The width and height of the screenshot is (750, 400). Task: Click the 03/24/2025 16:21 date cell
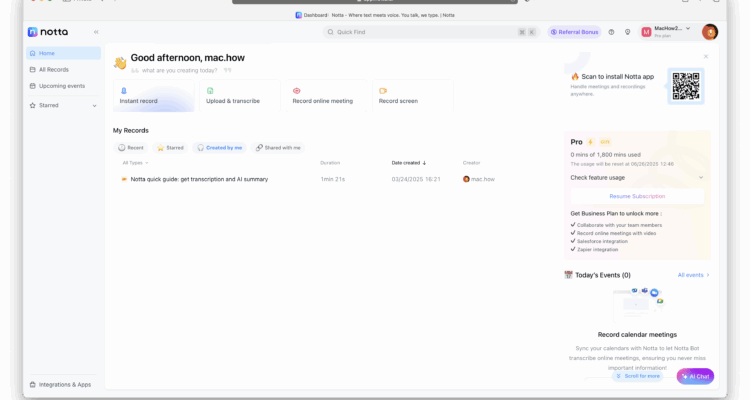pos(416,179)
